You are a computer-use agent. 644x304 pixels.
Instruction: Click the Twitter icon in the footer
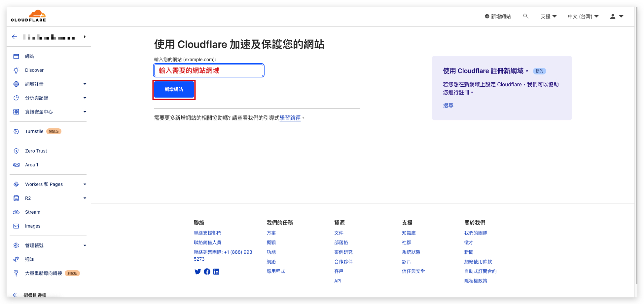[x=197, y=272]
